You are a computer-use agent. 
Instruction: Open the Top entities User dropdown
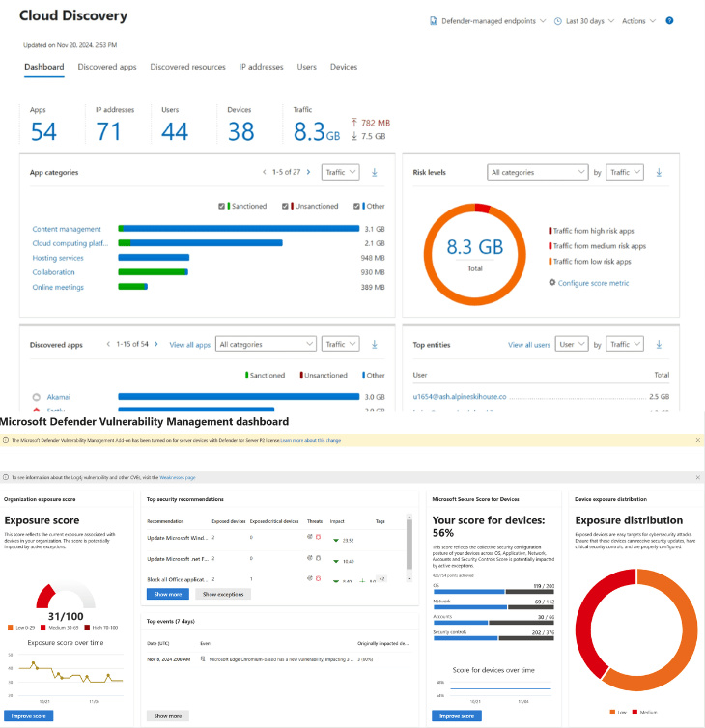point(572,344)
